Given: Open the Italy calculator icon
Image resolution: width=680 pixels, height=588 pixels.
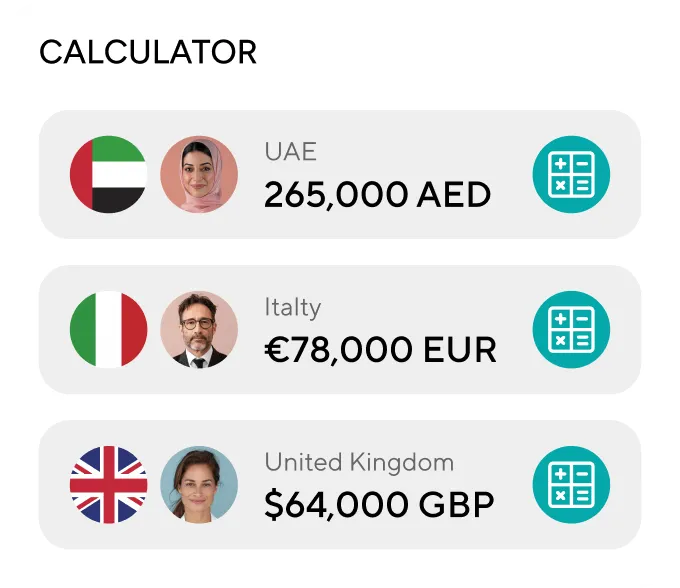Looking at the screenshot, I should click(x=571, y=329).
